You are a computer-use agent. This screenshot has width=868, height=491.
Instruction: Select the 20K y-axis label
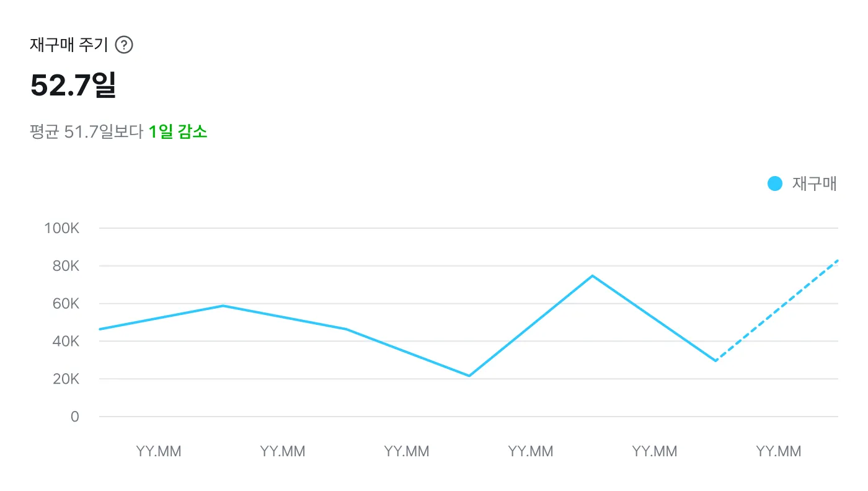click(64, 379)
